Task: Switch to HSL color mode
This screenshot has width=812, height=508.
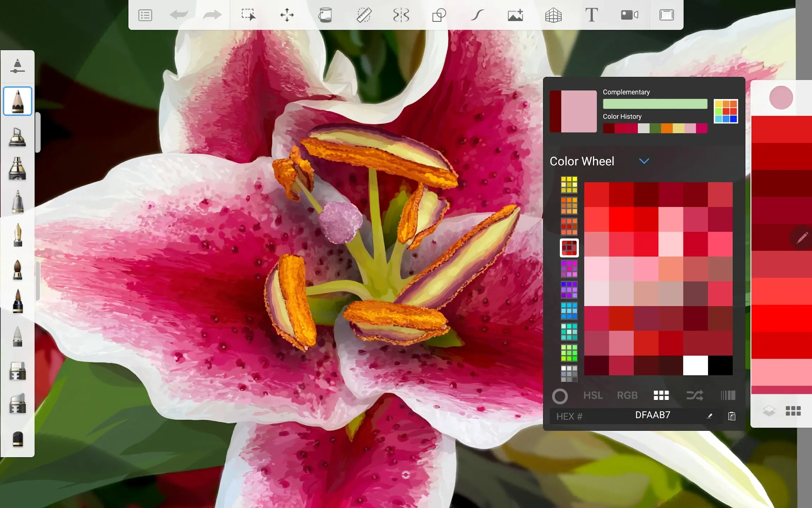Action: click(593, 395)
